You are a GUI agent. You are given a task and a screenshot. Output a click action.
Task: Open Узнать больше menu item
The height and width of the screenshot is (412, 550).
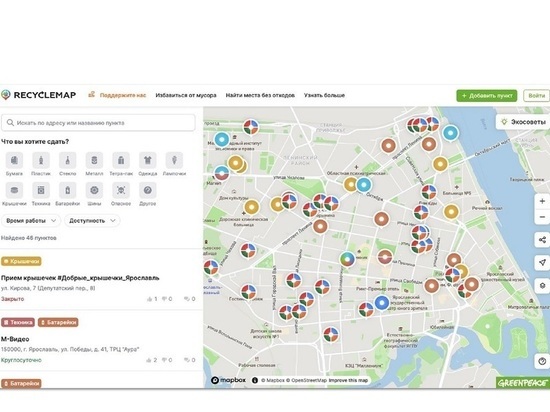tap(324, 95)
